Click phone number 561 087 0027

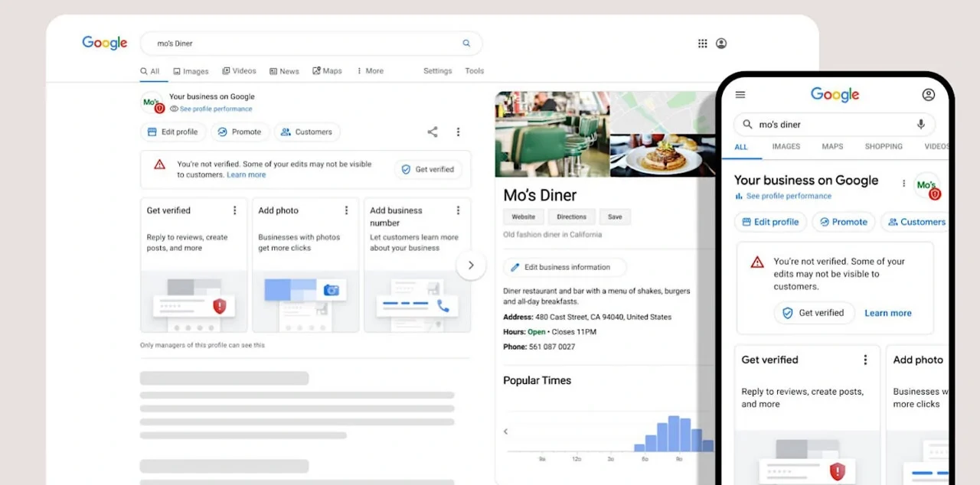551,347
